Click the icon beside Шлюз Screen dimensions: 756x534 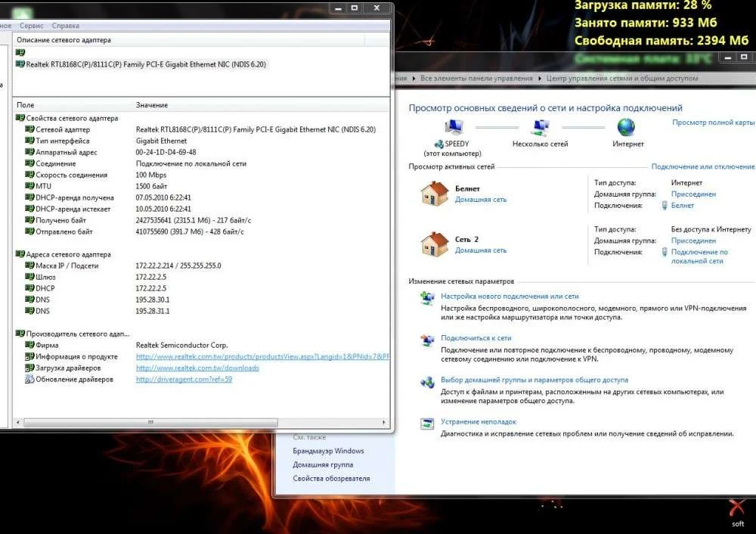coord(30,276)
